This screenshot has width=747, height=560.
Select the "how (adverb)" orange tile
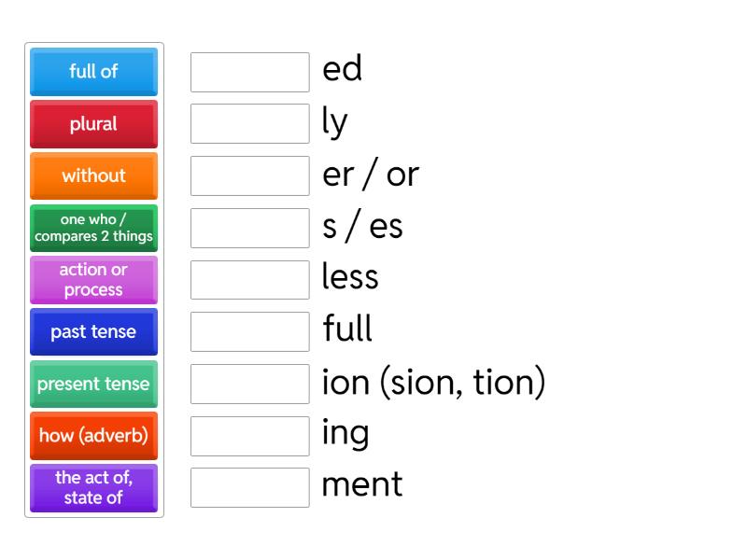coord(93,436)
